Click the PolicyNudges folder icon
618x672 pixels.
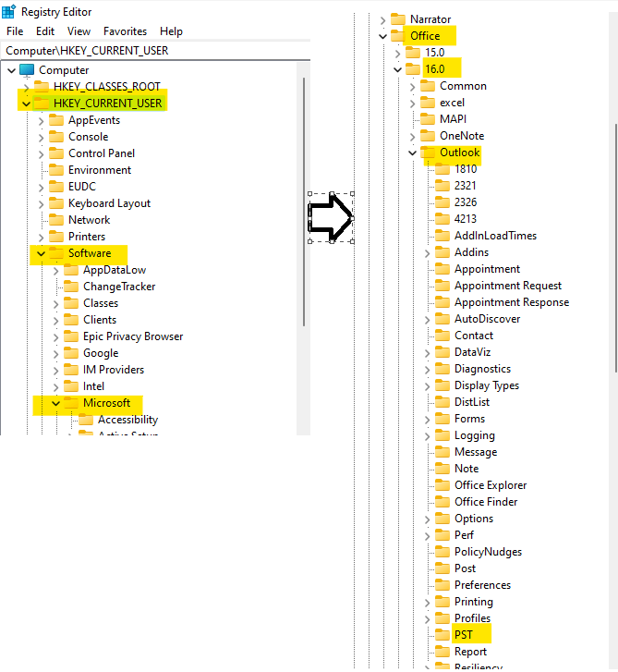tap(442, 552)
